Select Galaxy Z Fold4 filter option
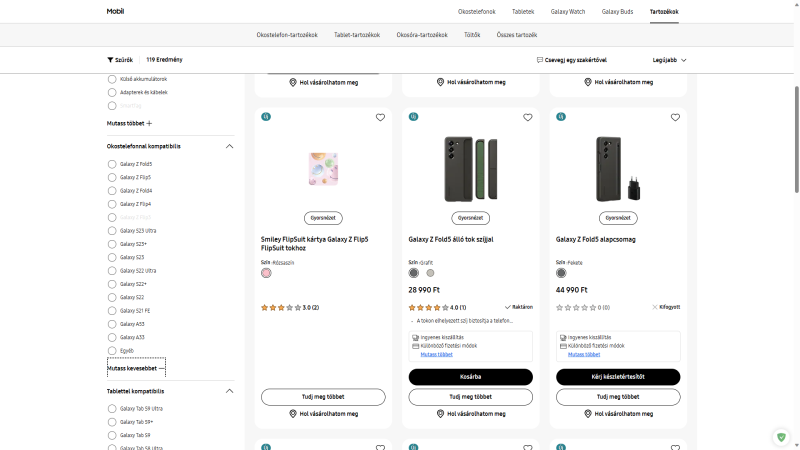Screen dimensions: 800x450 pos(112,191)
